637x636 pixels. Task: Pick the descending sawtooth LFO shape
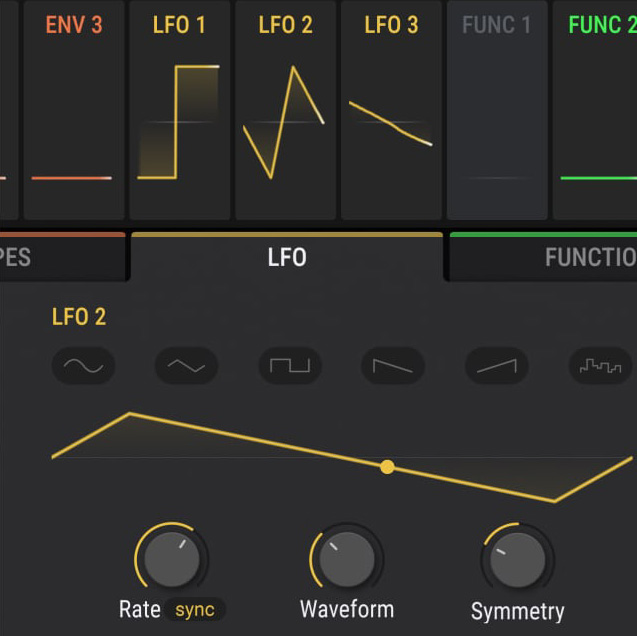click(x=393, y=366)
